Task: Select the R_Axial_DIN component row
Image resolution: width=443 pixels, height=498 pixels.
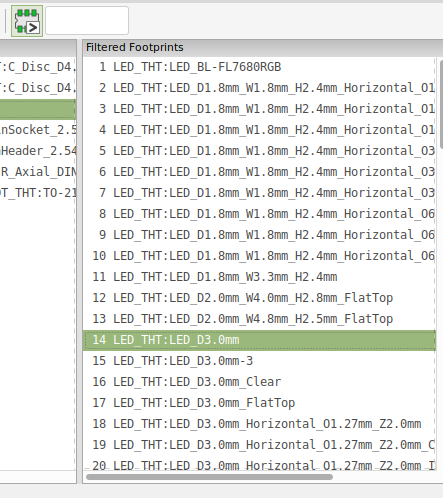Action: [x=38, y=172]
